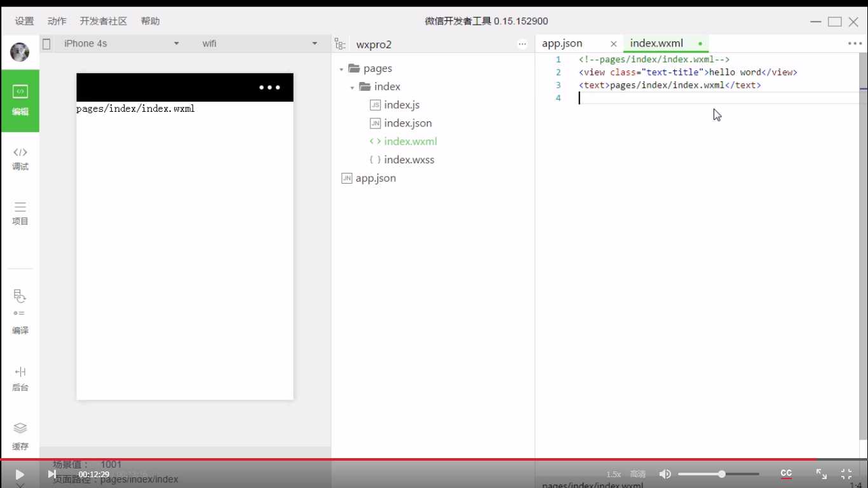Click the JN icon of app.json
The width and height of the screenshot is (868, 488).
(347, 179)
